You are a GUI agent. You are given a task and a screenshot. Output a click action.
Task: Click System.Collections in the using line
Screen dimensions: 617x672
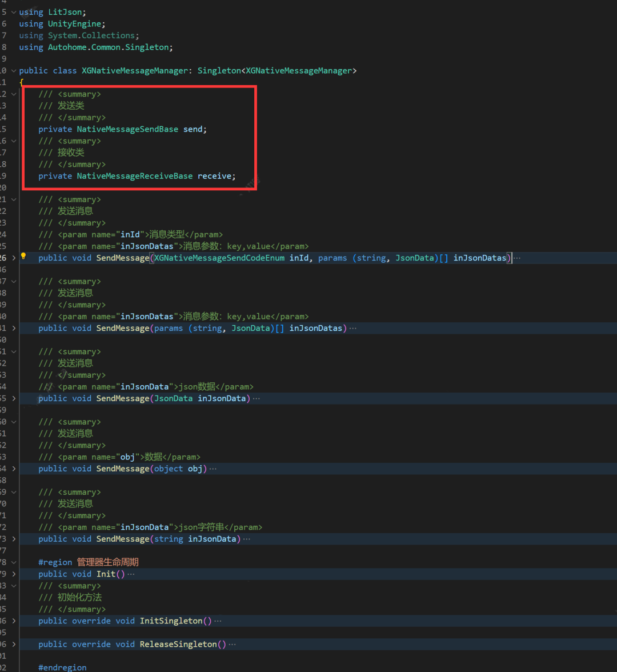click(x=91, y=35)
